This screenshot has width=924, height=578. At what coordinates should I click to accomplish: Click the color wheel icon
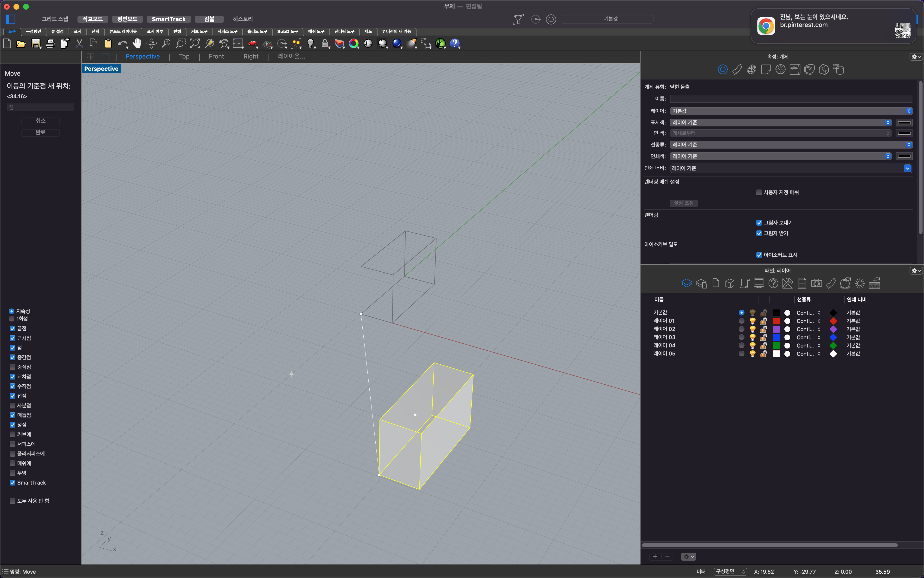(354, 44)
